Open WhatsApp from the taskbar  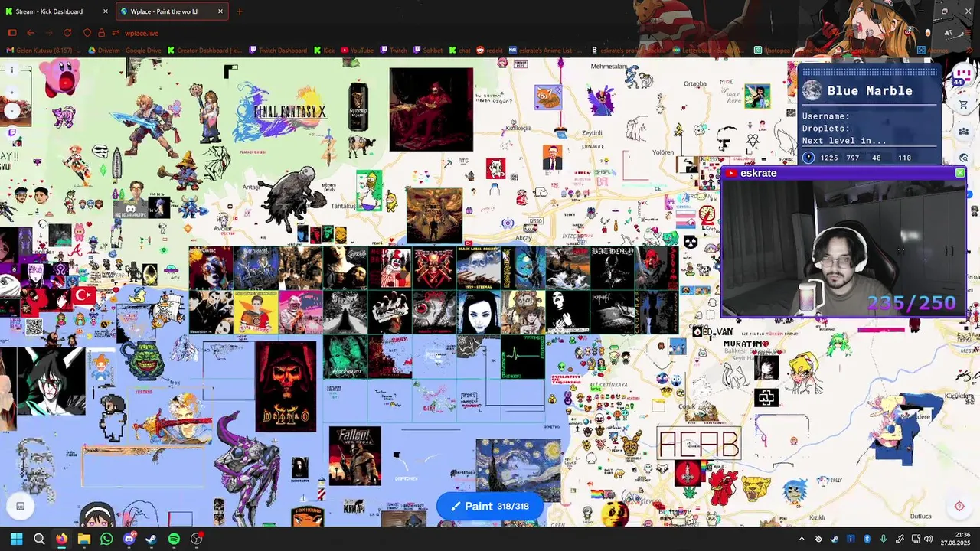(106, 539)
